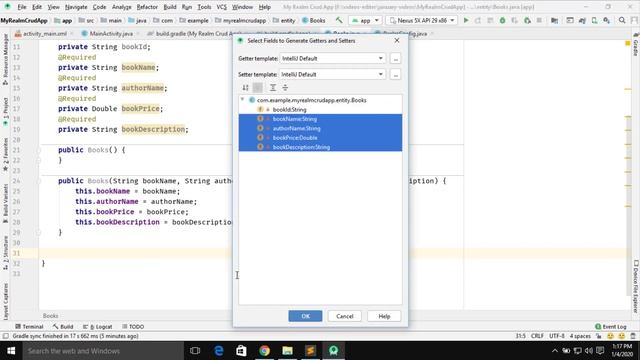This screenshot has height=360, width=640.
Task: Open the Project tool window sidebar tab
Action: pyautogui.click(x=5, y=112)
